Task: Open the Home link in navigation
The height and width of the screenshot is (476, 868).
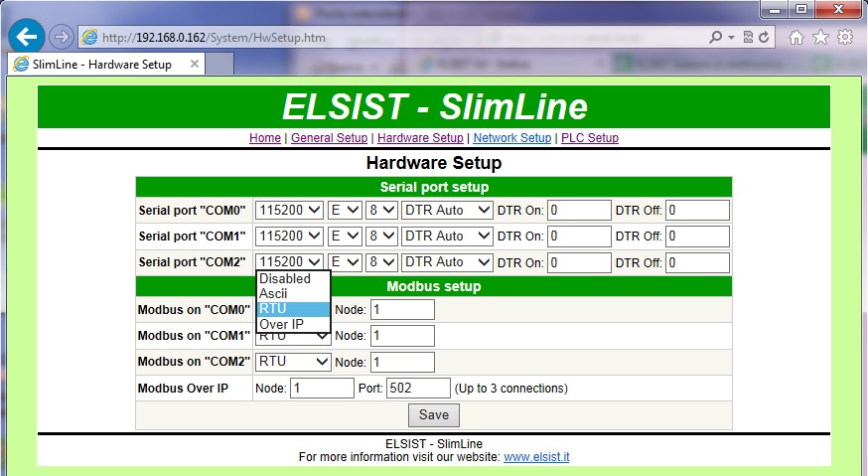Action: click(264, 138)
